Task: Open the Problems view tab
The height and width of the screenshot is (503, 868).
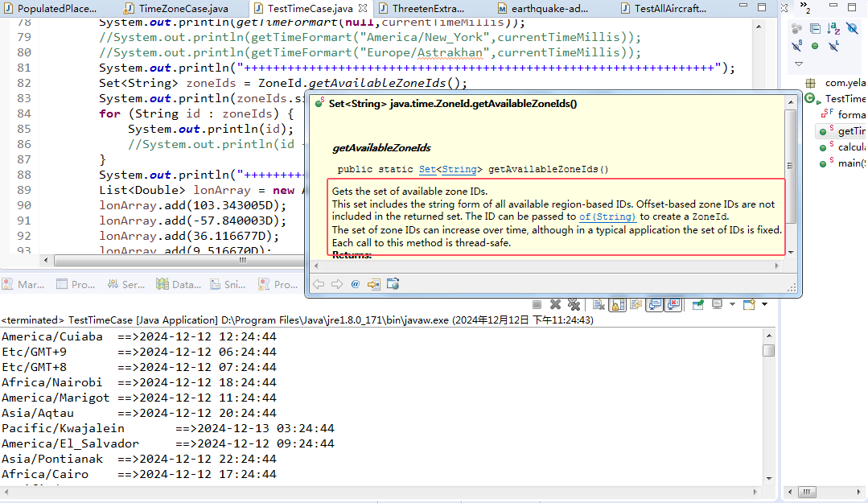Action: click(x=278, y=284)
